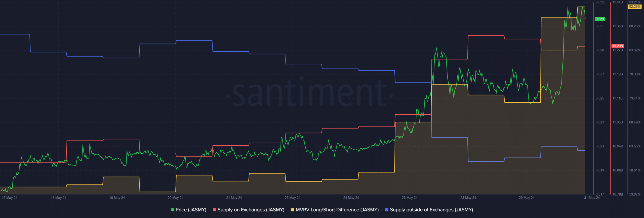The height and width of the screenshot is (218, 644).
Task: Click the red Supply on Exchanges legend swatch
Action: (x=214, y=210)
